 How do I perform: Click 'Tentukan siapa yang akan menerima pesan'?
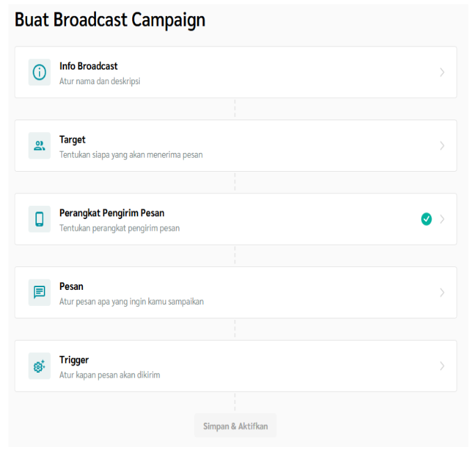[x=131, y=155]
